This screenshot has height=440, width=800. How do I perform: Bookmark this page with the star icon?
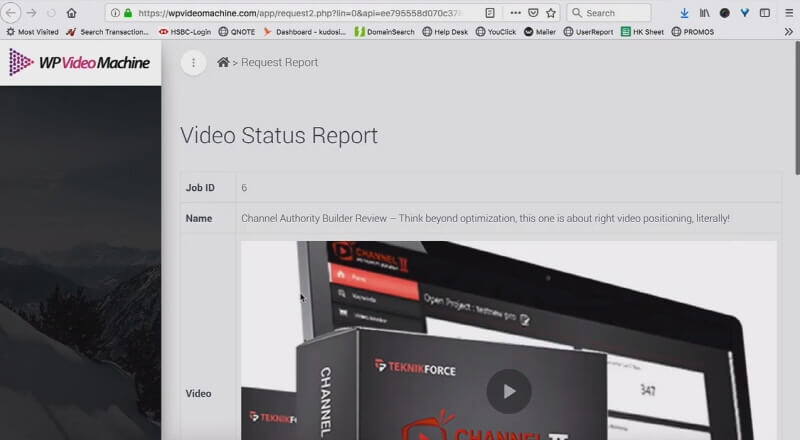pos(551,13)
